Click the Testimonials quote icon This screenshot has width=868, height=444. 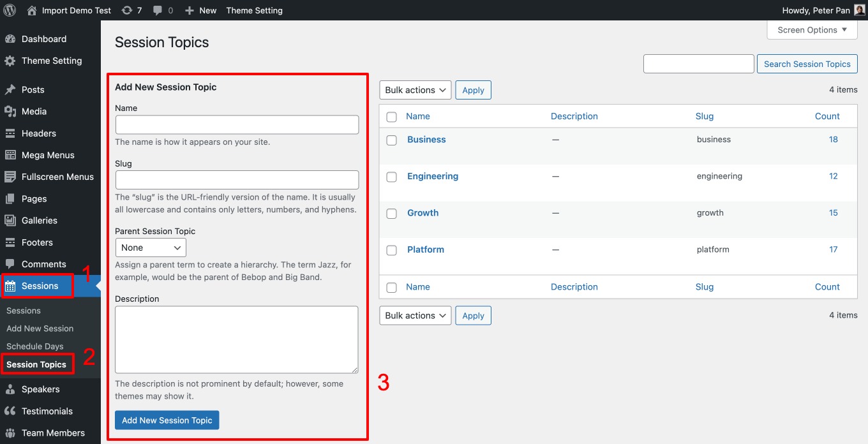[x=14, y=411]
